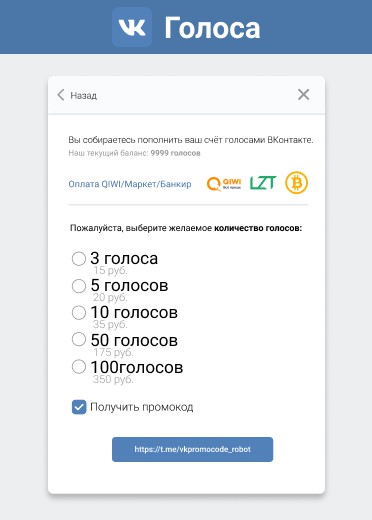
Task: Select the 3 голоса radio option
Action: click(79, 259)
